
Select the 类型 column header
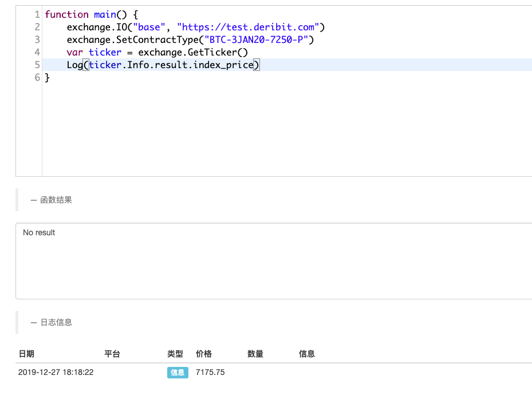pyautogui.click(x=175, y=354)
